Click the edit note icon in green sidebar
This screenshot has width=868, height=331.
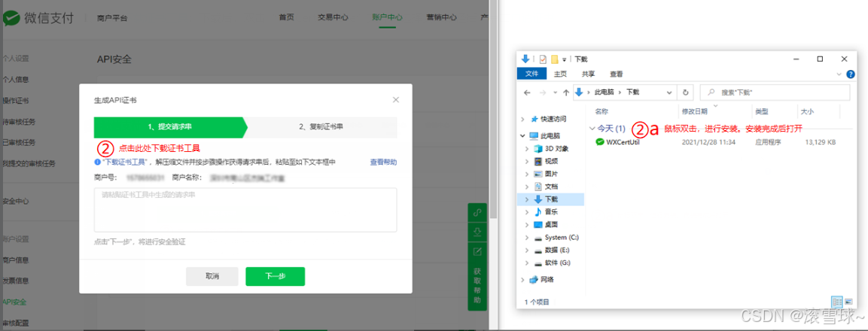[477, 251]
